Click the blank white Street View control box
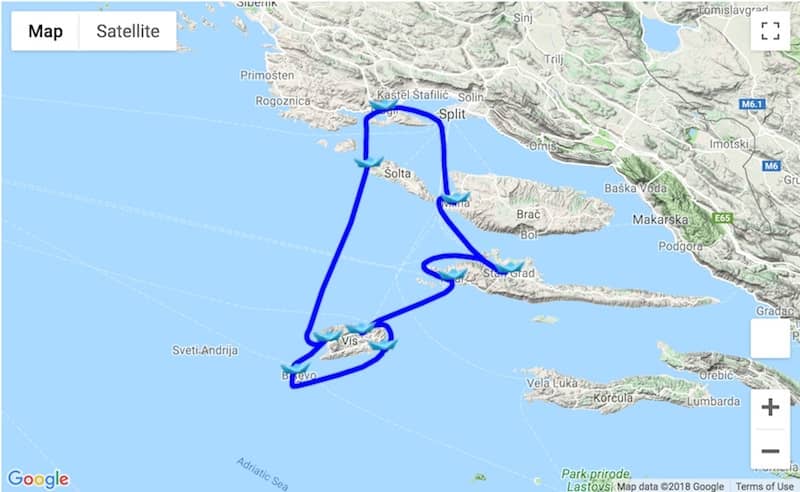Viewport: 800px width, 492px height. tap(770, 338)
